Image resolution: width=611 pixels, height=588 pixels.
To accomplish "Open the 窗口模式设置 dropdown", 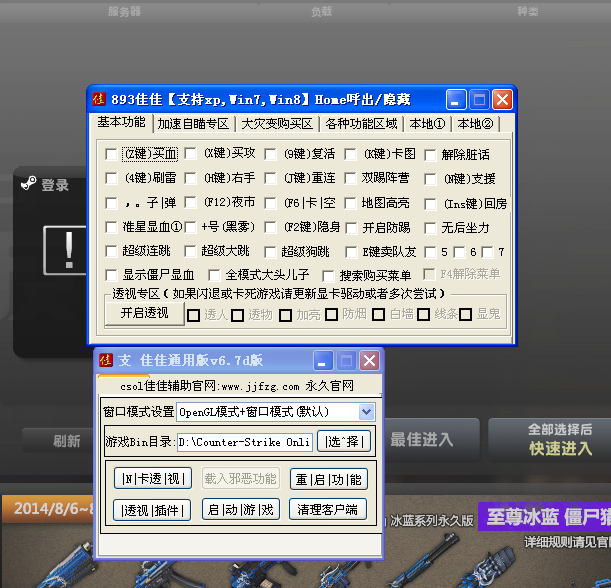I will 366,411.
